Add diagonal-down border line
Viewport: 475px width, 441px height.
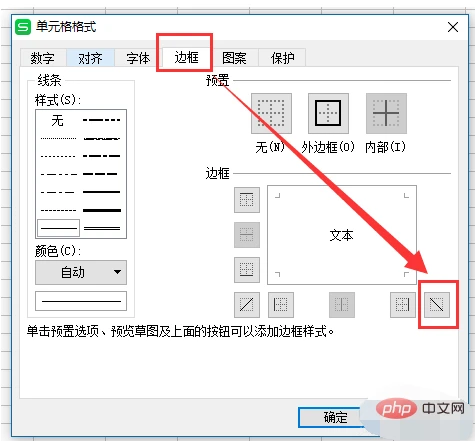[x=437, y=305]
